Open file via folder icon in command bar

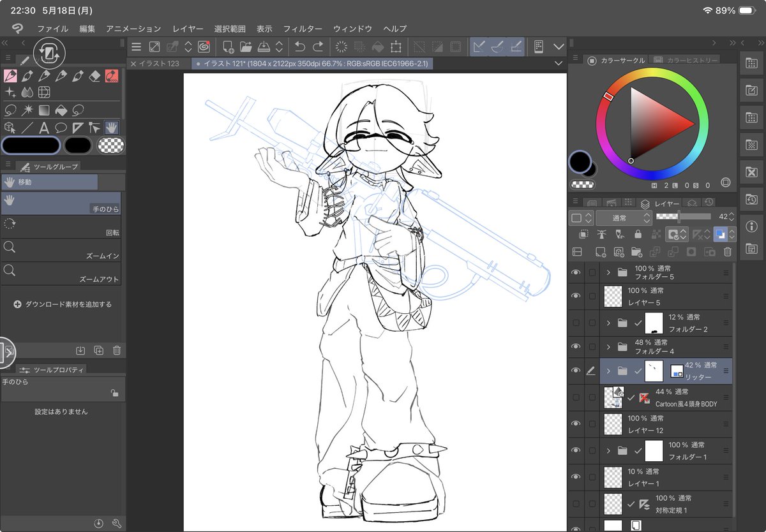tap(246, 47)
